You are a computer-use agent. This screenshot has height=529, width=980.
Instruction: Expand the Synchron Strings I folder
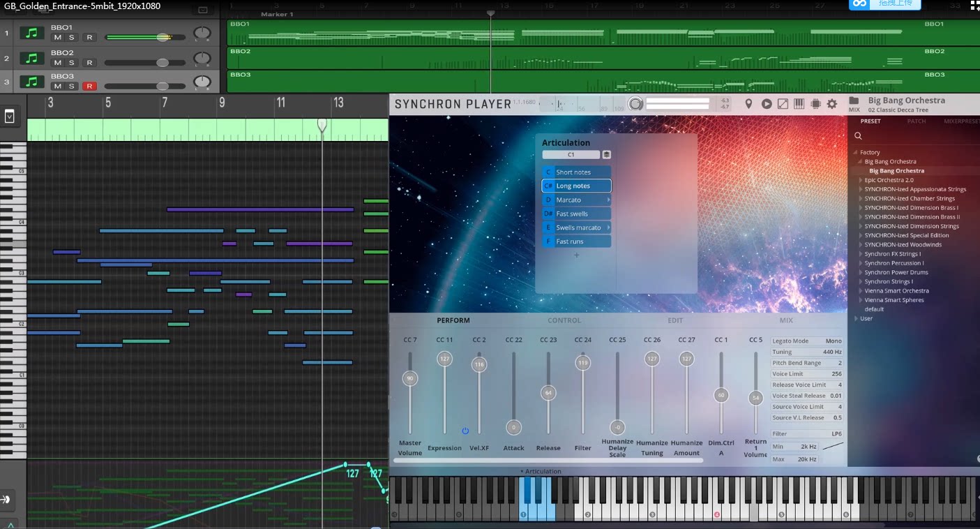click(x=860, y=282)
